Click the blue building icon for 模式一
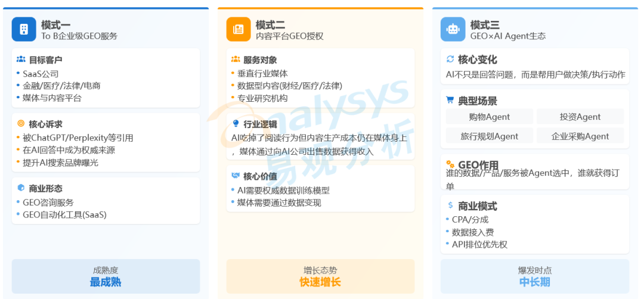 point(24,29)
